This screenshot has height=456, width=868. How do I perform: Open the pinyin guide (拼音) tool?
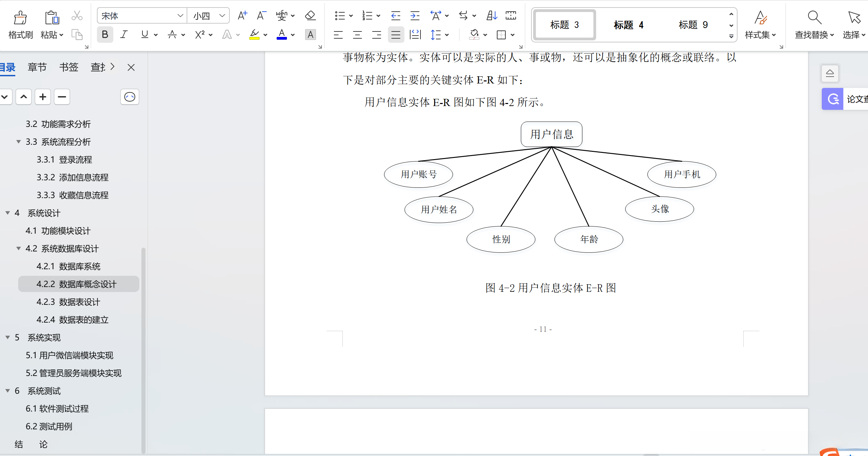281,15
